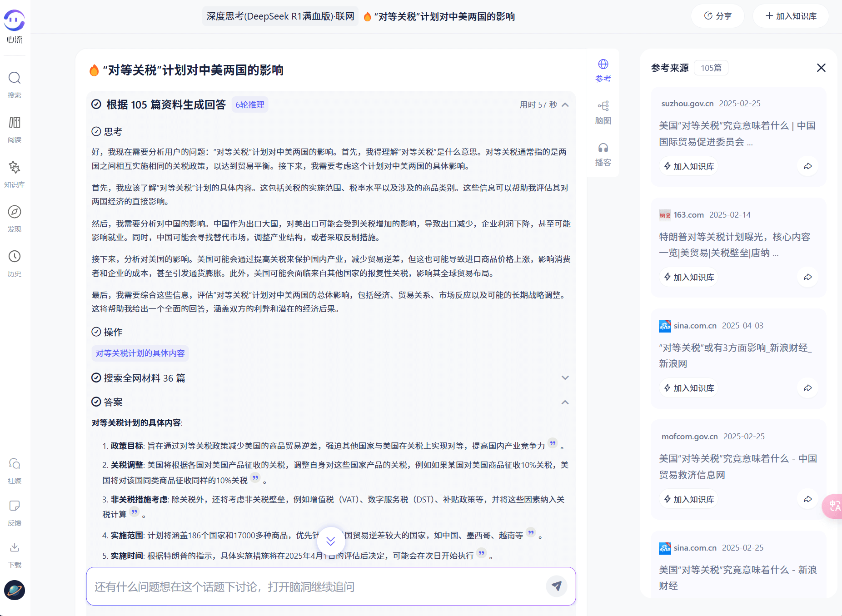点击底部的追问输入框
The width and height of the screenshot is (842, 616).
[318, 586]
